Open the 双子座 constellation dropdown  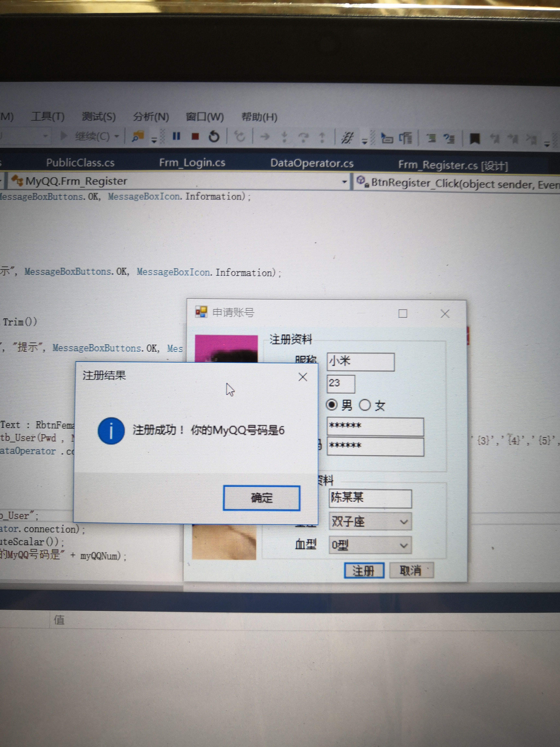pos(404,522)
